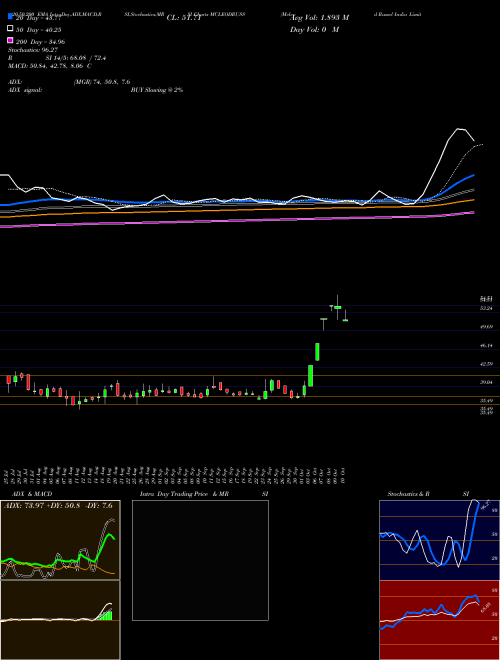Click the 'Intra Day Trading Price & MR' title
This screenshot has width=500, height=660.
(184, 494)
